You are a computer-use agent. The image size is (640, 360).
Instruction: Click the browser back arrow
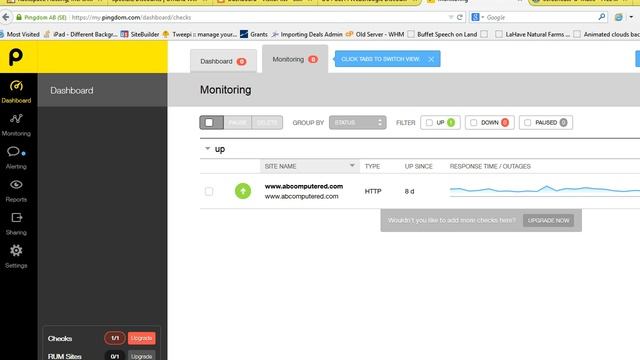[6, 17]
